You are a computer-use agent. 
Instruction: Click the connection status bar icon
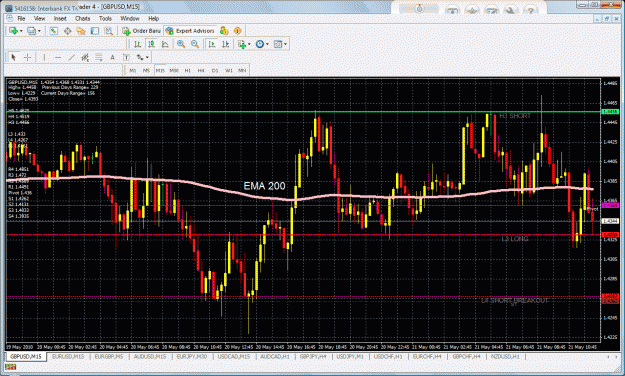(10, 367)
